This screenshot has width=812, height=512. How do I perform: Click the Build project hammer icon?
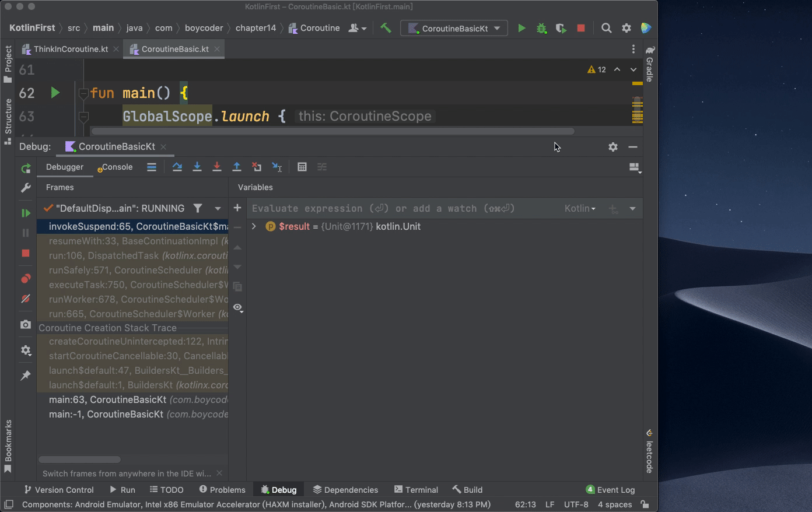click(386, 28)
